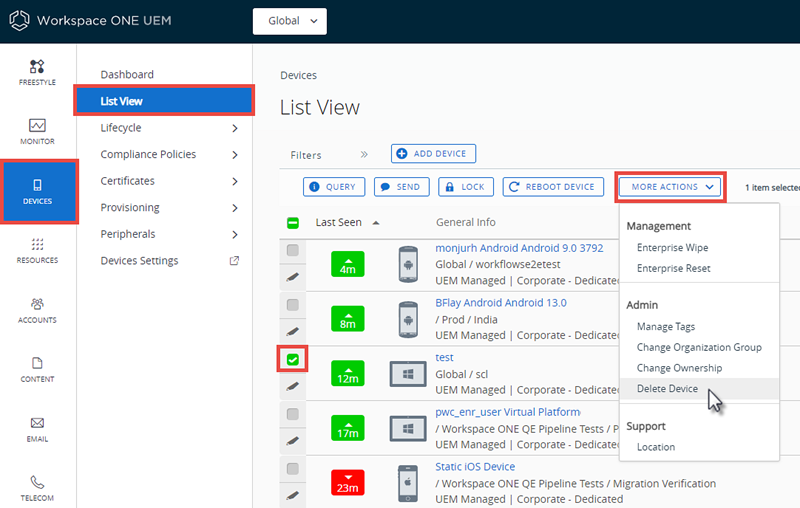Click Windows tablet icon of pwc_enr_user device
This screenshot has width=800, height=508.
[x=408, y=428]
